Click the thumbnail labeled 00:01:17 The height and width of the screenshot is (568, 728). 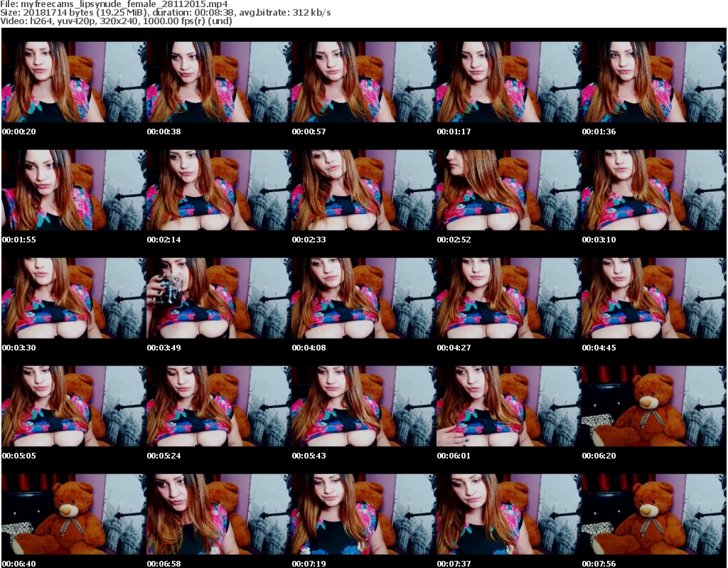(x=508, y=82)
